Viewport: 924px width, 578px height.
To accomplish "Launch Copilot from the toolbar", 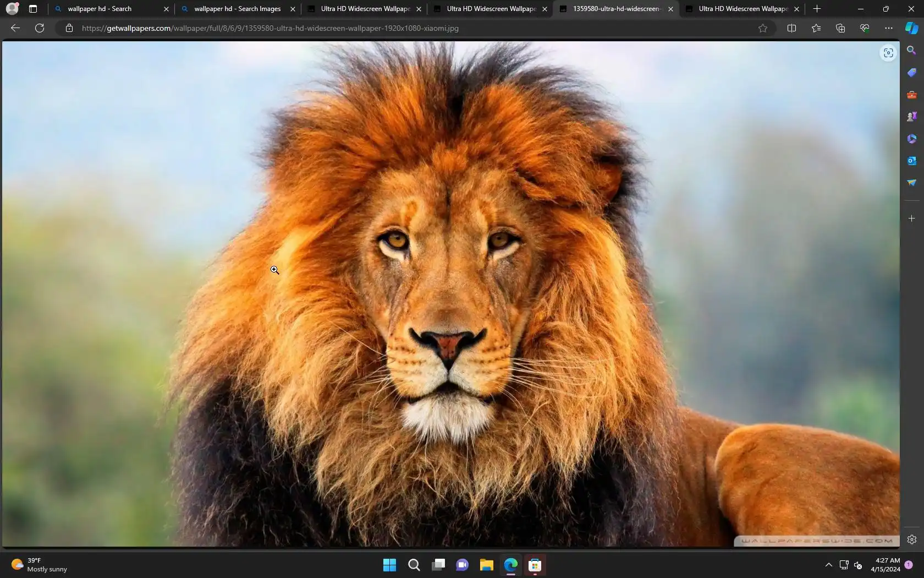I will pos(911,28).
